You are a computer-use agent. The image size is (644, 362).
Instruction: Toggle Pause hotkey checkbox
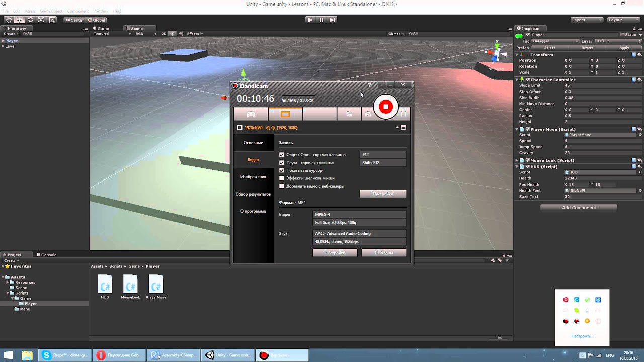[x=282, y=163]
